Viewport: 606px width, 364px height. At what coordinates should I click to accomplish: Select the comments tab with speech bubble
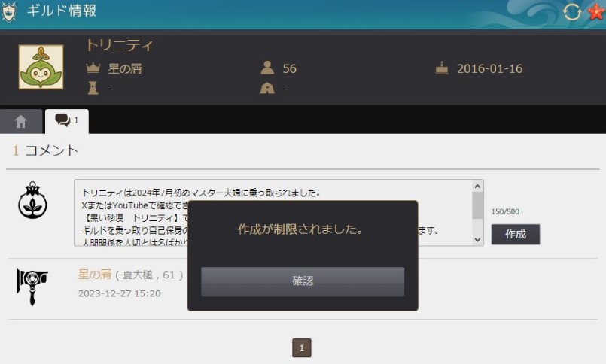pyautogui.click(x=66, y=121)
